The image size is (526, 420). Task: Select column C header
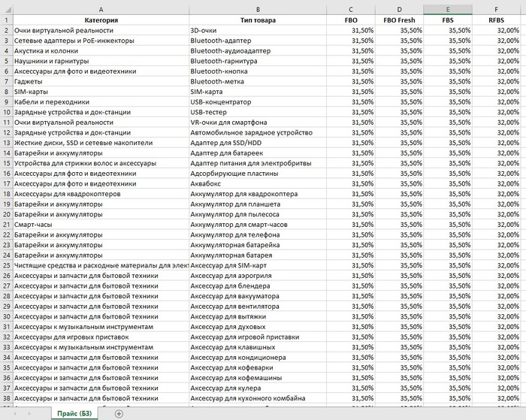click(351, 10)
